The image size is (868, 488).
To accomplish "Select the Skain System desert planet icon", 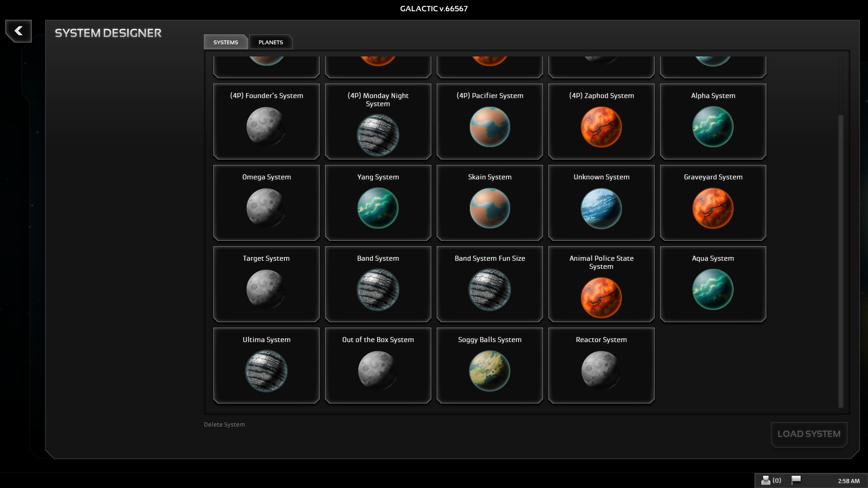I will pyautogui.click(x=490, y=208).
